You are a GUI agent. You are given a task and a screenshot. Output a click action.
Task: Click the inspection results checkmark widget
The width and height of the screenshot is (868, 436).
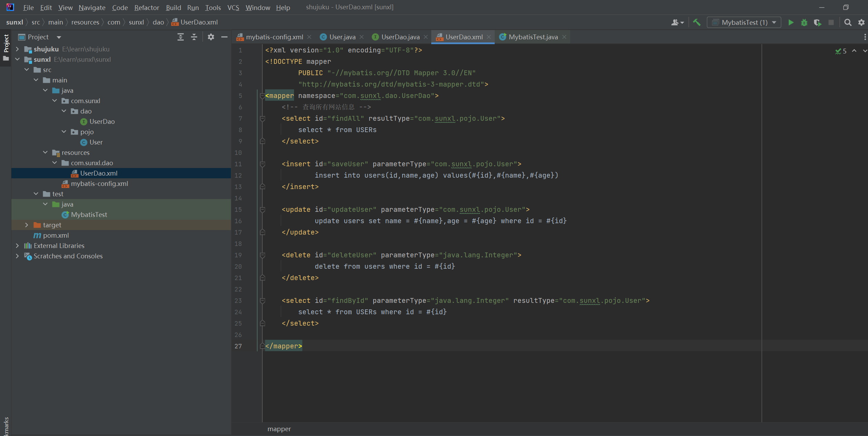click(x=840, y=51)
